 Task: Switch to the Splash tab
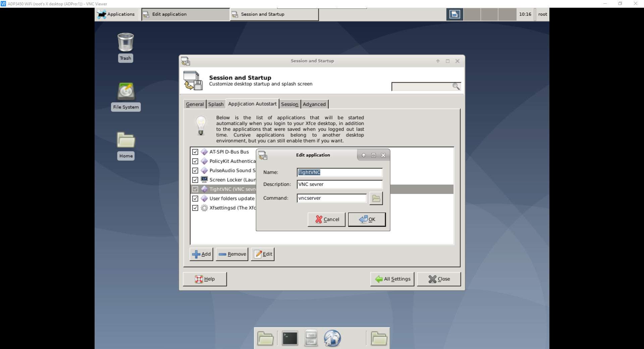point(216,104)
